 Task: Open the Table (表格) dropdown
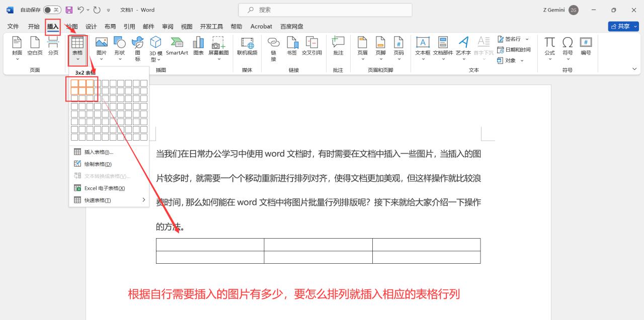(x=77, y=48)
